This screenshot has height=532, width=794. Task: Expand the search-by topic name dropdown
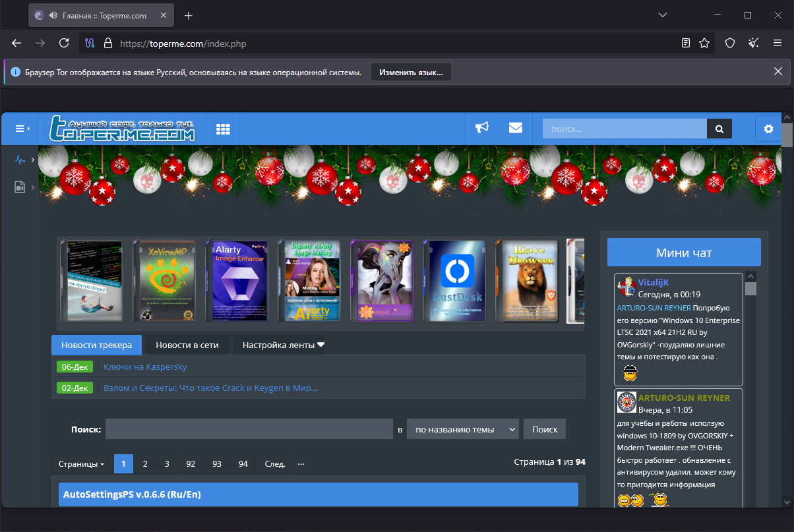[x=462, y=429]
